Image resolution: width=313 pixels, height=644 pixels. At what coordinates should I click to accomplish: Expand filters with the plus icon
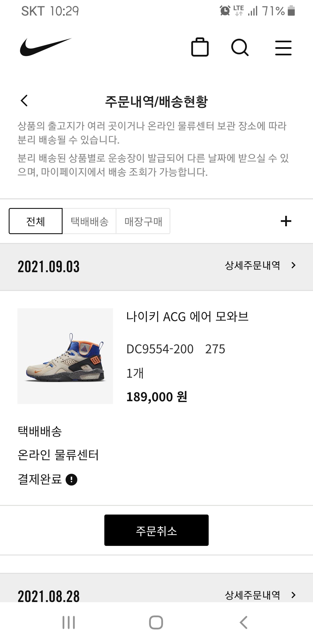click(x=286, y=221)
